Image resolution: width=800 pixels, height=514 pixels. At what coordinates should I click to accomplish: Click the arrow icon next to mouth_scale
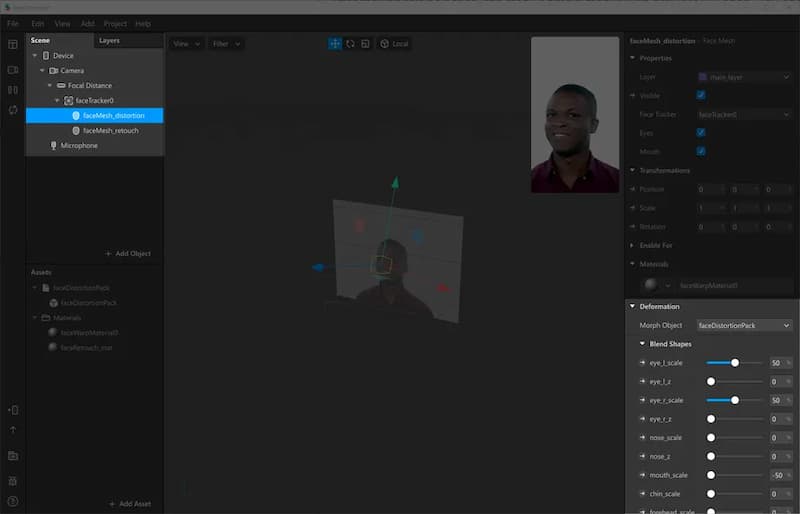point(642,475)
